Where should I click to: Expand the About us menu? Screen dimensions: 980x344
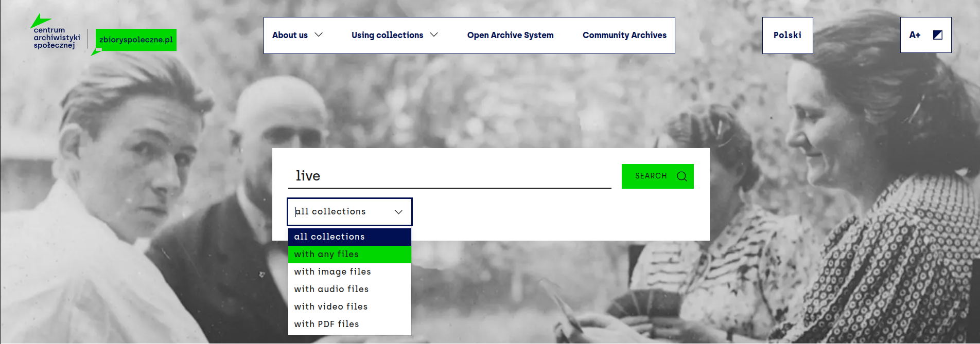click(297, 35)
